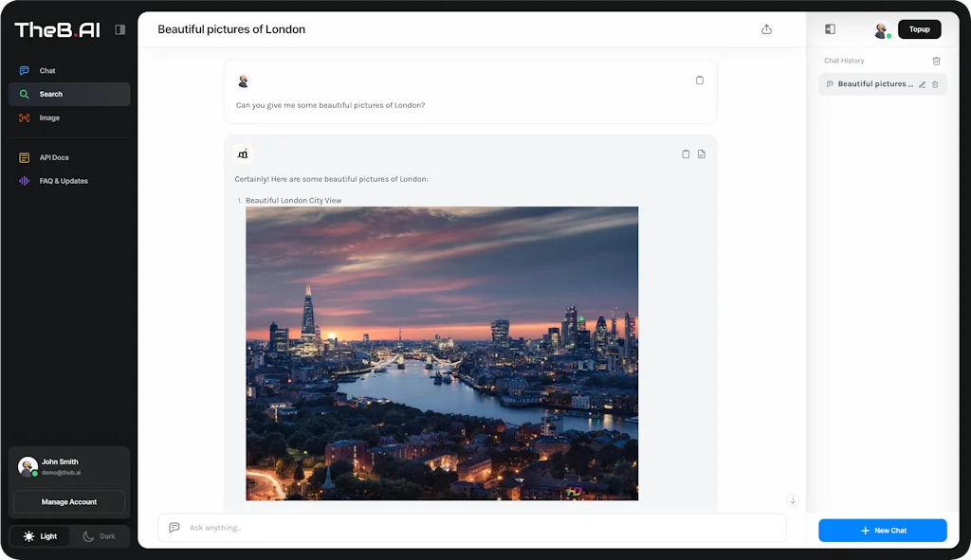Viewport: 971px width, 560px height.
Task: Open Chat History section header
Action: [844, 60]
